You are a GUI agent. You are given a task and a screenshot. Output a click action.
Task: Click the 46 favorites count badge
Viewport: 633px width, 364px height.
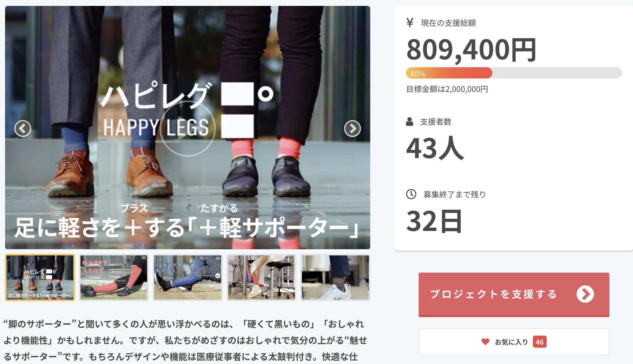click(x=540, y=342)
